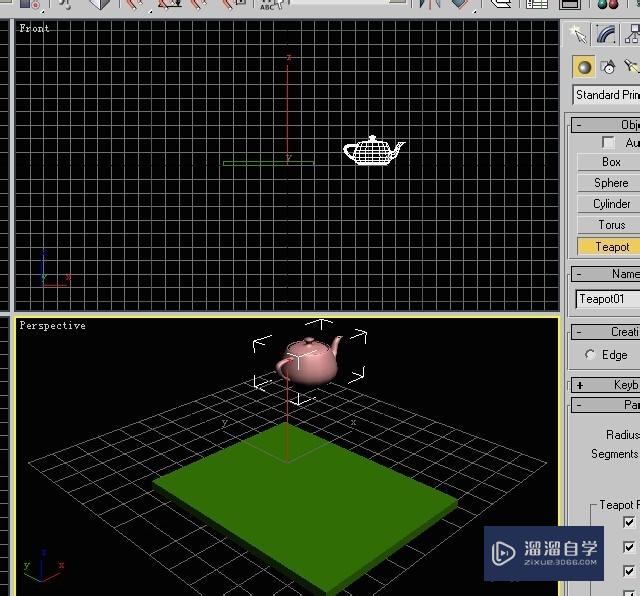Collapse the Parameters rollout
640x596 pixels.
click(606, 405)
